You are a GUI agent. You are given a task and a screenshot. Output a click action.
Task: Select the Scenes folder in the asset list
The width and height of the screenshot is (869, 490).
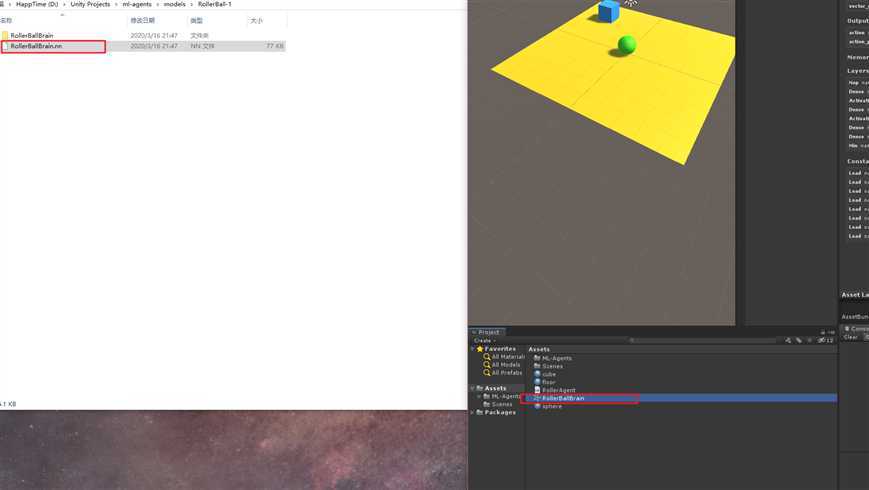point(548,366)
